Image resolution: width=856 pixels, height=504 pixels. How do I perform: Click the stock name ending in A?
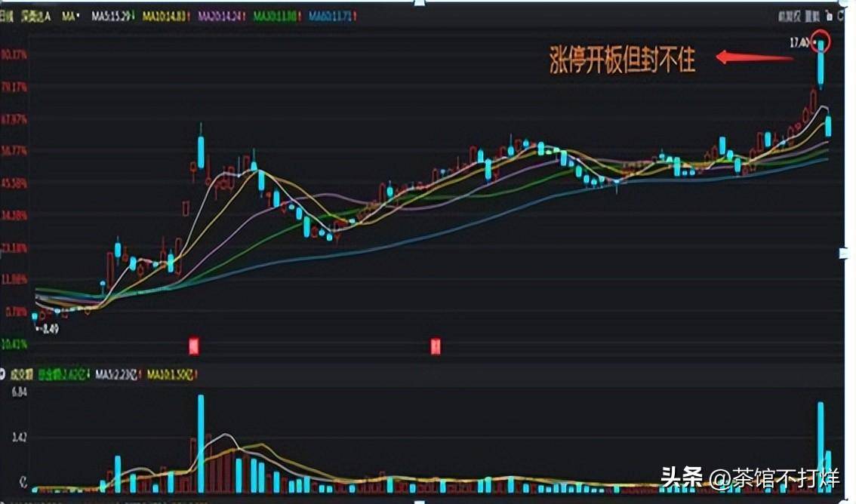point(36,17)
